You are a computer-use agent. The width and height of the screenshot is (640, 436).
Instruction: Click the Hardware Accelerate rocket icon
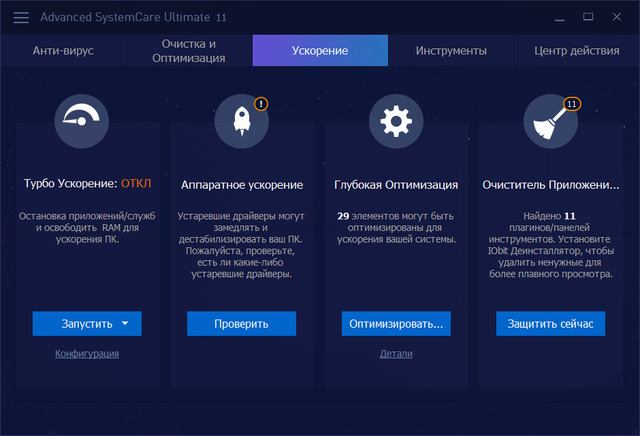click(x=241, y=121)
